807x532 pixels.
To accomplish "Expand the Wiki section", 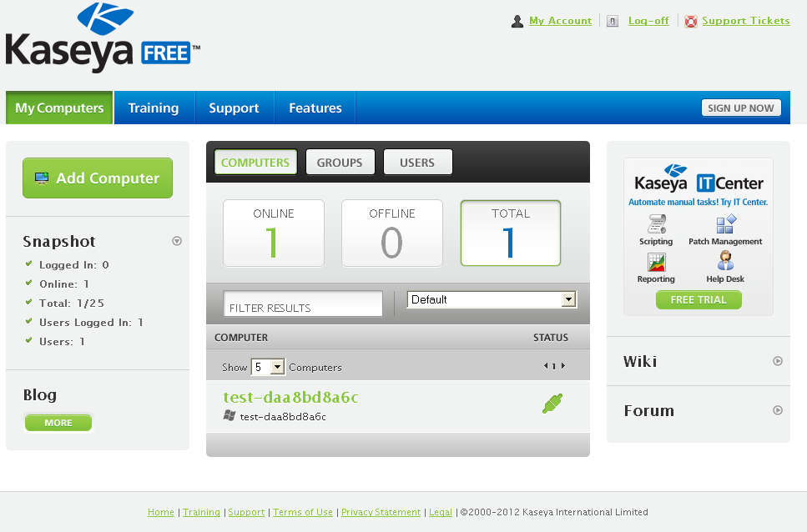I will point(778,361).
